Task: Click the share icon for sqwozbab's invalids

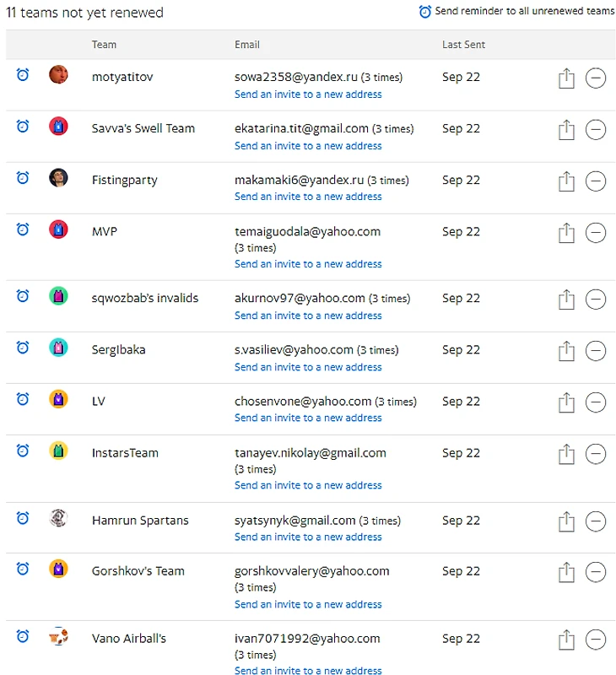Action: [x=566, y=300]
